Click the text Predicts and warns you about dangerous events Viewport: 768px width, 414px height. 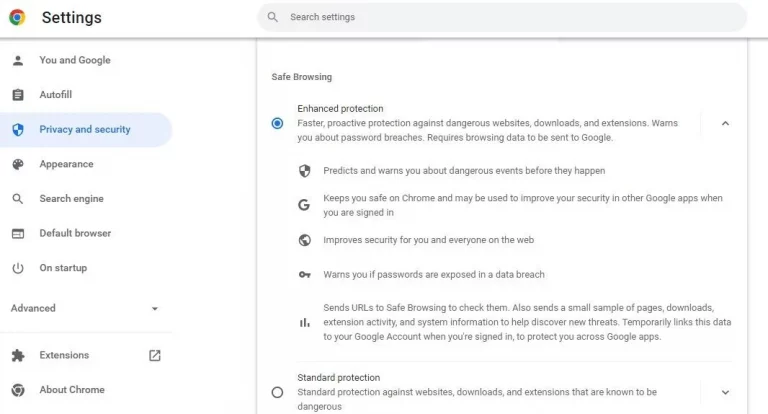[x=464, y=170]
